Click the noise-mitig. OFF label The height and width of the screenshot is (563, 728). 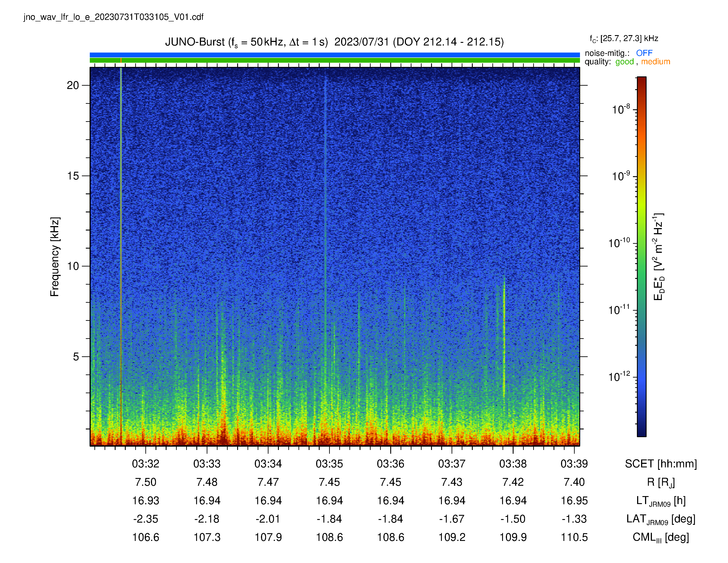tap(619, 53)
